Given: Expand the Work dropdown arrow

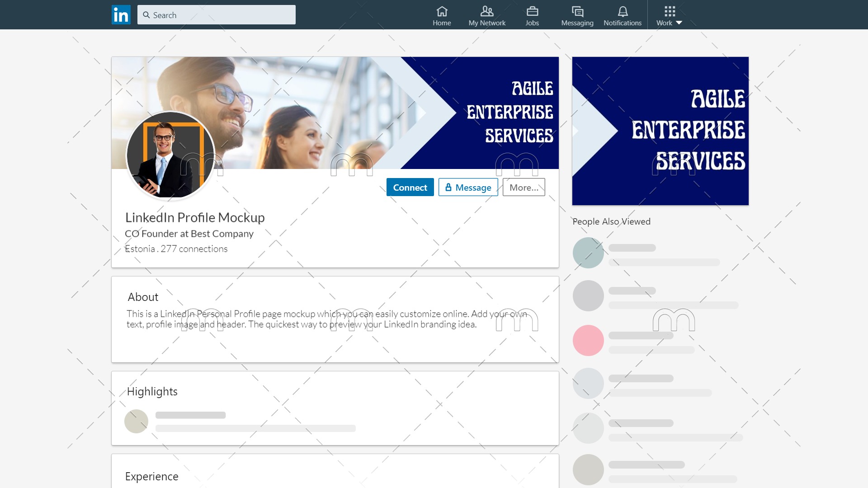Looking at the screenshot, I should click(x=679, y=23).
